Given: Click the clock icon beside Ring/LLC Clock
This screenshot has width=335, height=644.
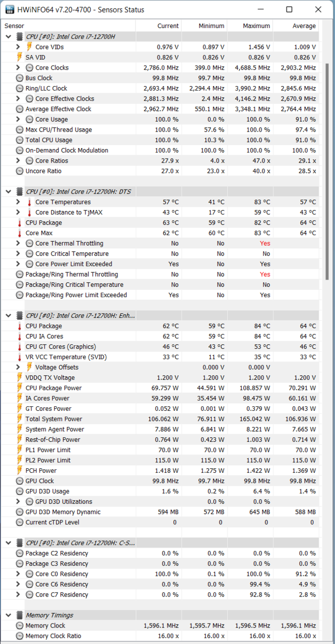Looking at the screenshot, I should click(19, 88).
